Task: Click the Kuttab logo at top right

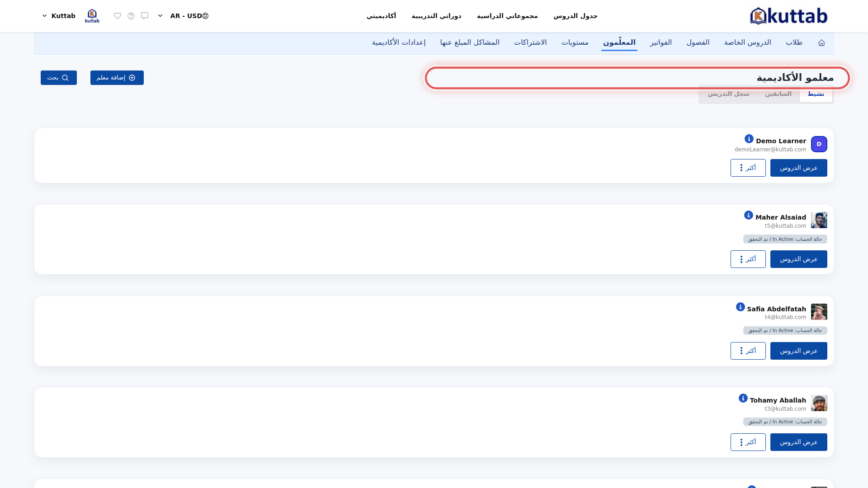Action: (788, 16)
